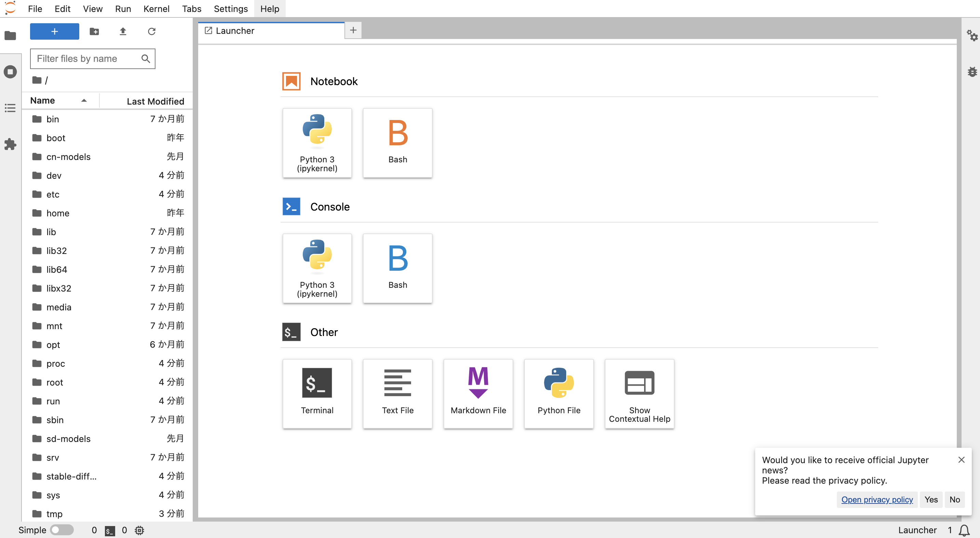Select the opt folder
The image size is (980, 538).
[107, 345]
